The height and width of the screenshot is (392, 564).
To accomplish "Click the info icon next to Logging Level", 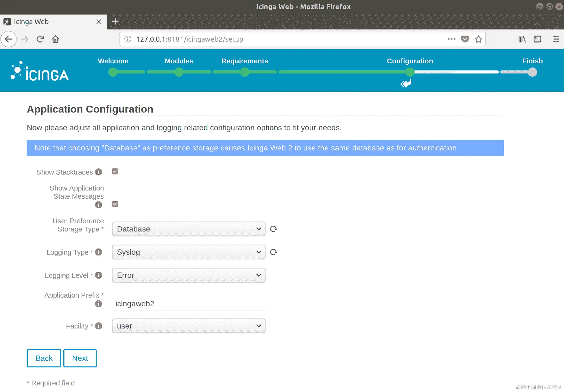I will (x=99, y=275).
